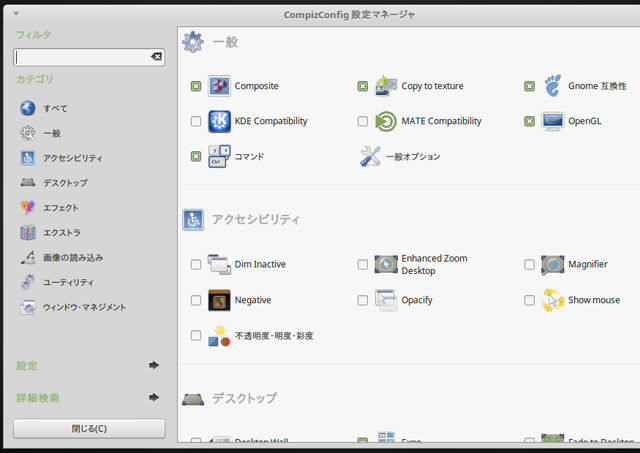Tick the Negative checkbox
This screenshot has width=640, height=453.
pos(196,300)
